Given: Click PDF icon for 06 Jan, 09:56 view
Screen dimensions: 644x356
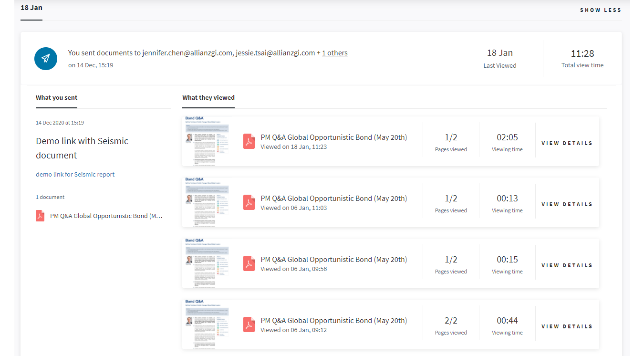Looking at the screenshot, I should pyautogui.click(x=249, y=263).
